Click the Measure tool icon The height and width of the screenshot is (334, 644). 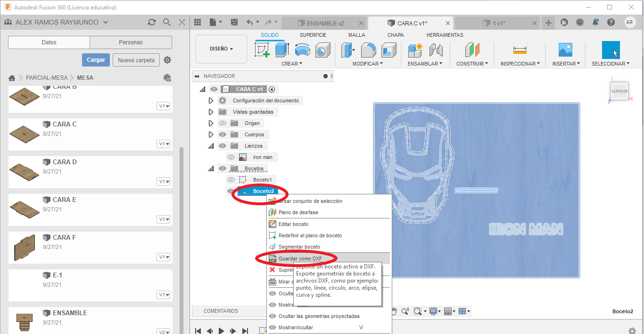[x=520, y=50]
